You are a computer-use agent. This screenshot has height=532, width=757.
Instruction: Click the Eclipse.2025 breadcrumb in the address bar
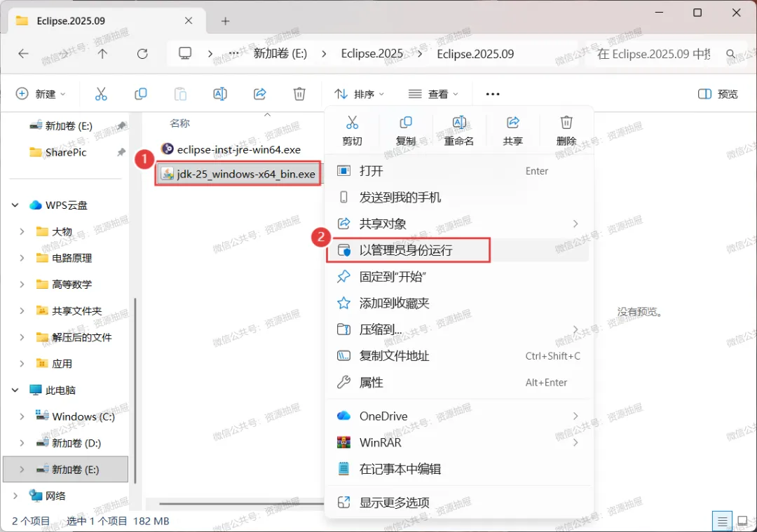[x=371, y=53]
